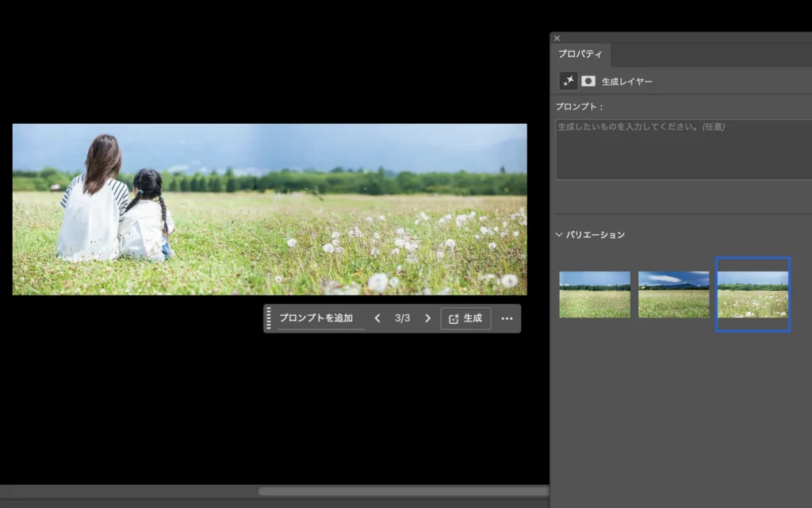Click the プロンプト： label in Properties
The height and width of the screenshot is (508, 812).
coord(580,106)
